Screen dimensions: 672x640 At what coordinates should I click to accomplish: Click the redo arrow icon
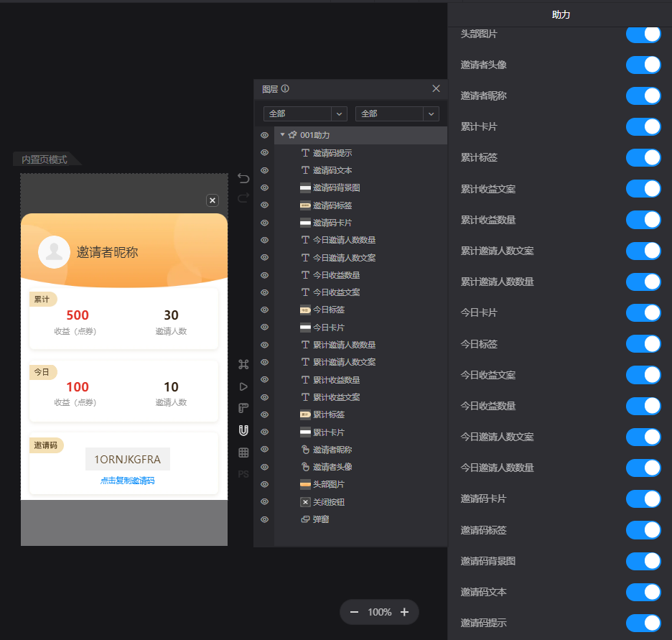(x=243, y=198)
